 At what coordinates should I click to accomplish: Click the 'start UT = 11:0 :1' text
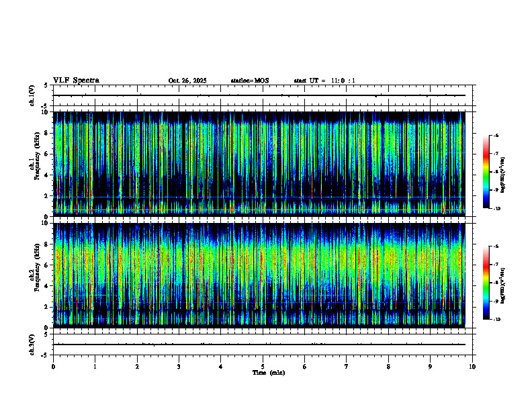coord(324,81)
